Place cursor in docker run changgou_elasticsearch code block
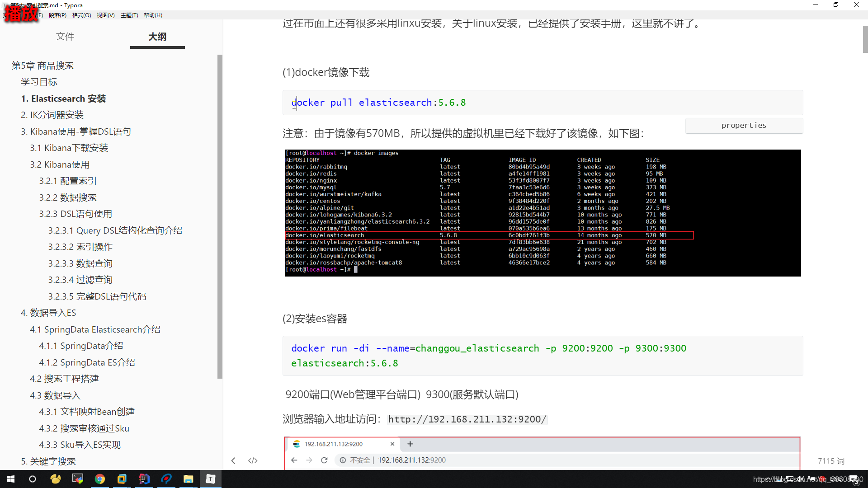868x488 pixels. coord(542,356)
